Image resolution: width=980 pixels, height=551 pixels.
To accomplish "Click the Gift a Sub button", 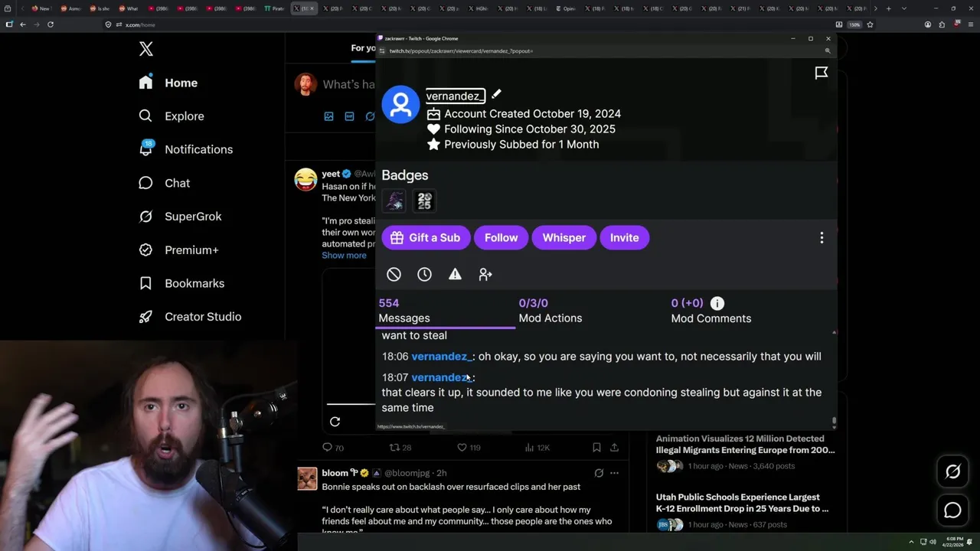I will point(425,237).
